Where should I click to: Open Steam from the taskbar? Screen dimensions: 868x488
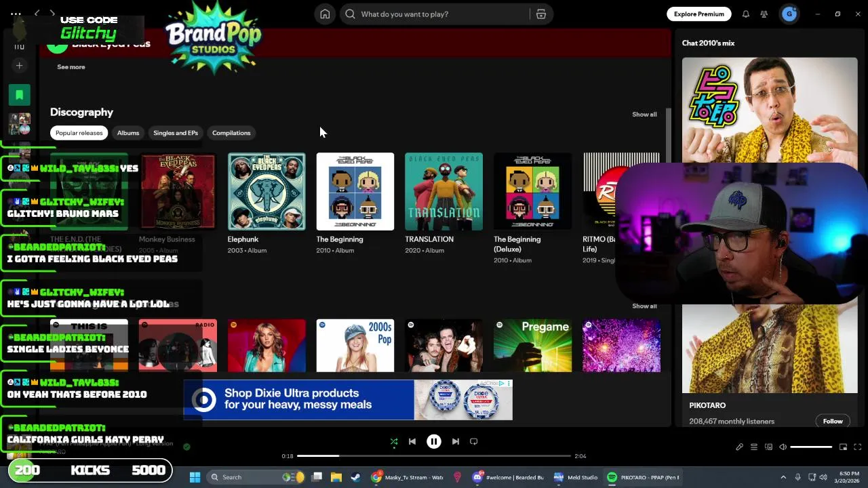(355, 477)
